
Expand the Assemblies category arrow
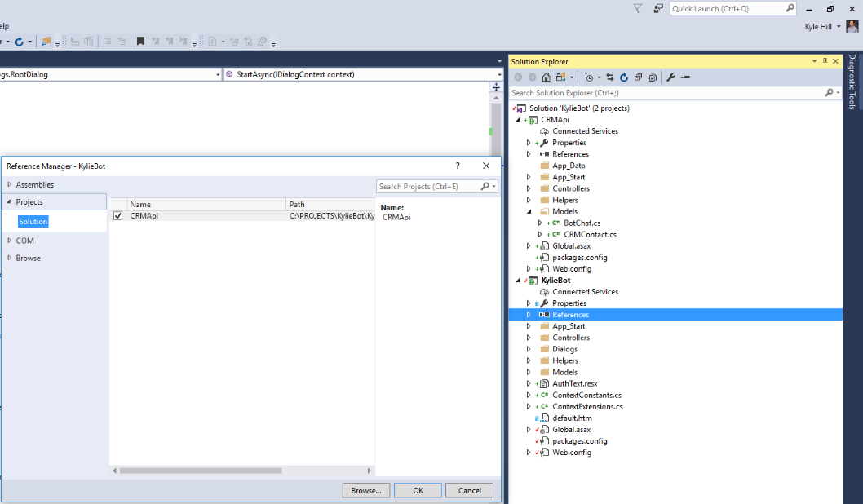[9, 184]
